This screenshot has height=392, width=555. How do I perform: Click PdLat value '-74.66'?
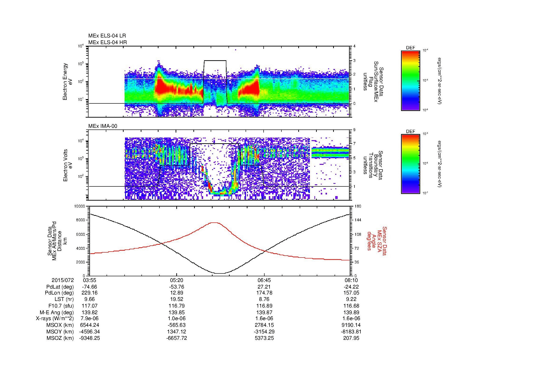89,287
